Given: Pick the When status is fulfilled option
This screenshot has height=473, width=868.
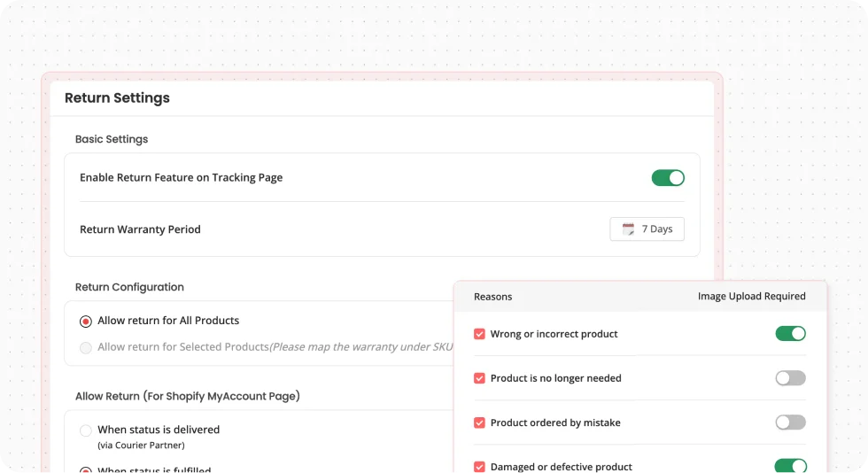Looking at the screenshot, I should tap(86, 470).
